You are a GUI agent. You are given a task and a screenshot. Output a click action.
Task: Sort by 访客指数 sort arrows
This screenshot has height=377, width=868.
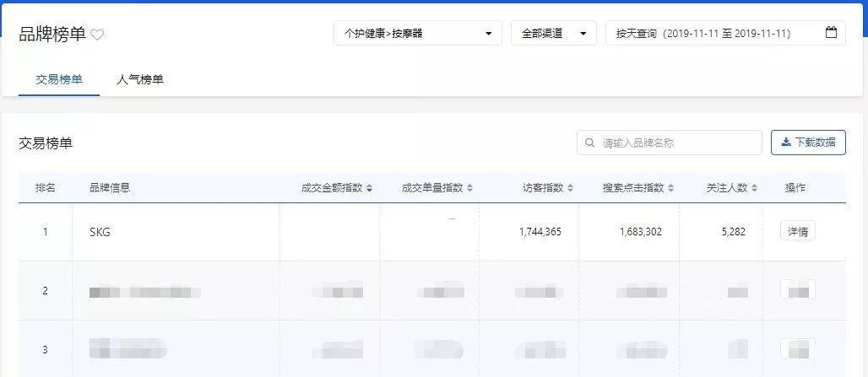(570, 188)
